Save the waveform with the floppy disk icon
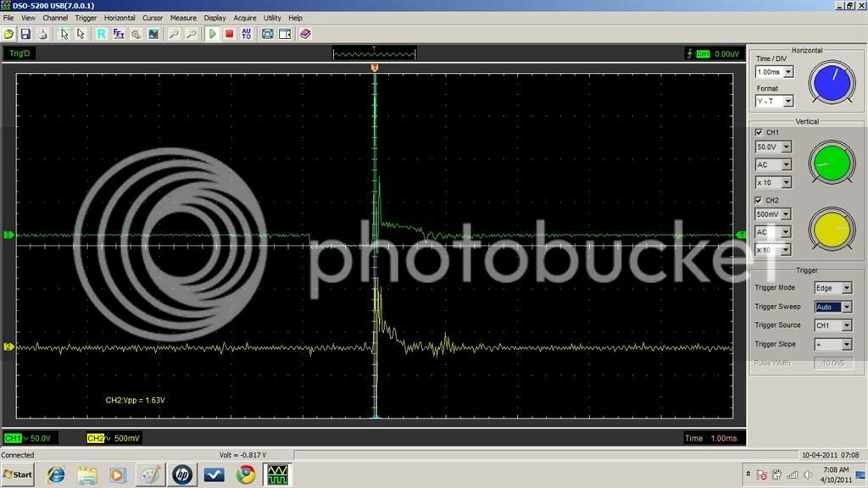The height and width of the screenshot is (488, 868). coord(25,34)
